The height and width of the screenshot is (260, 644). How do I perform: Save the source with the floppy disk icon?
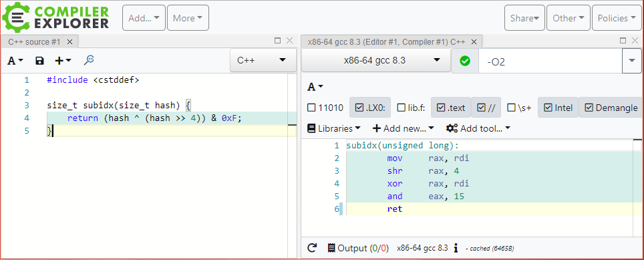point(39,61)
